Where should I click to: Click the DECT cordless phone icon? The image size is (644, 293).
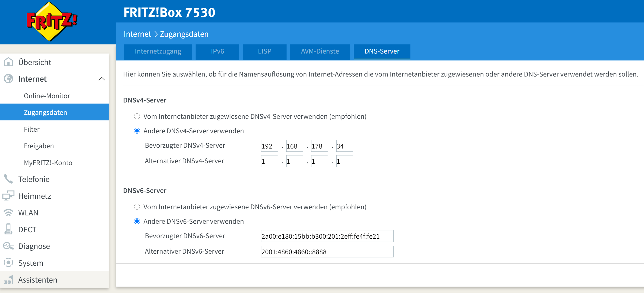click(x=9, y=229)
